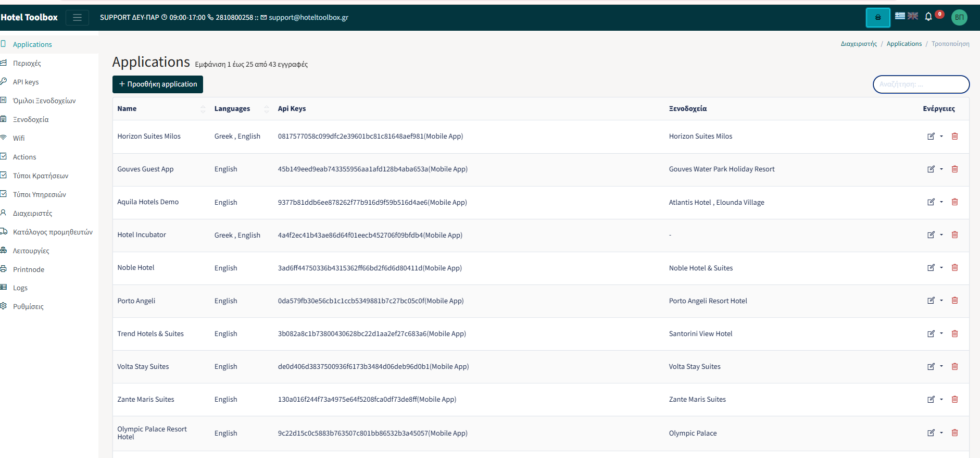This screenshot has height=458, width=980.
Task: Delete the Hotel Incubator application
Action: 954,234
